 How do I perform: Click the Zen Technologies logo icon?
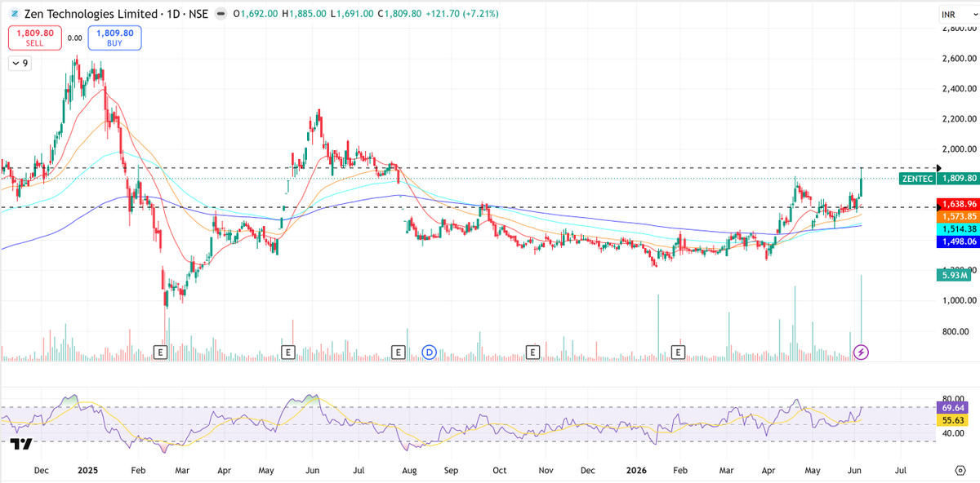[x=14, y=14]
